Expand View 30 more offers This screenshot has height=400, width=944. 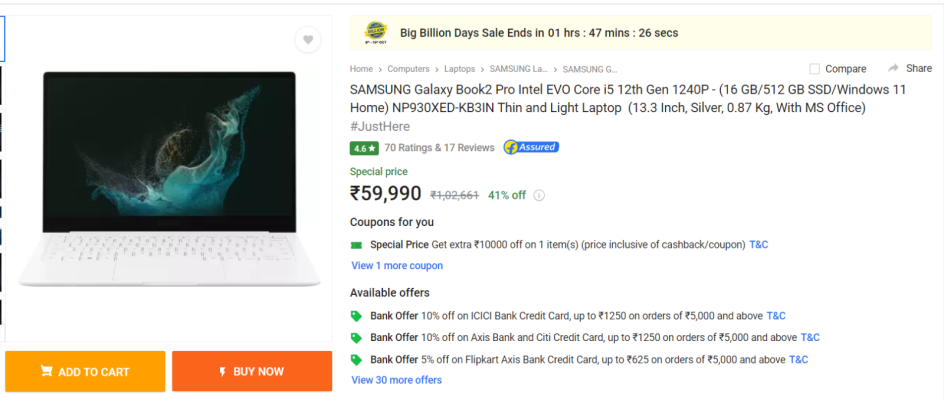tap(396, 380)
